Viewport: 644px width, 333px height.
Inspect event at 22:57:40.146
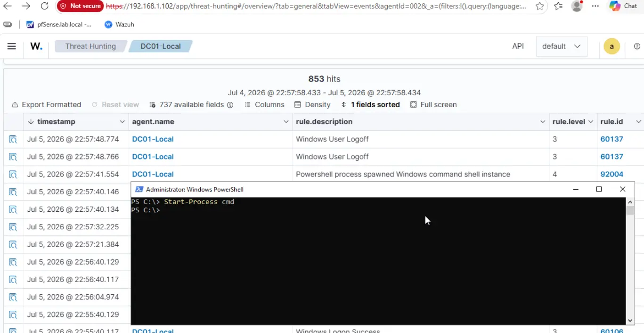(13, 192)
